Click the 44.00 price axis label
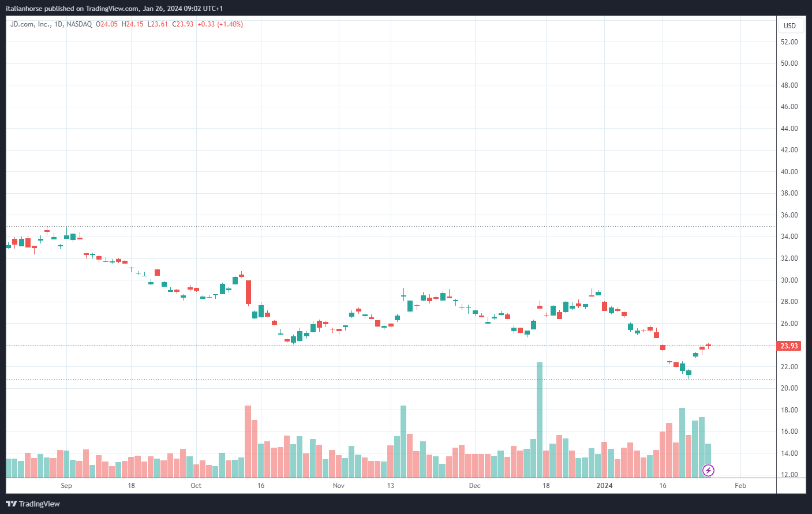This screenshot has height=514, width=812. (x=789, y=129)
